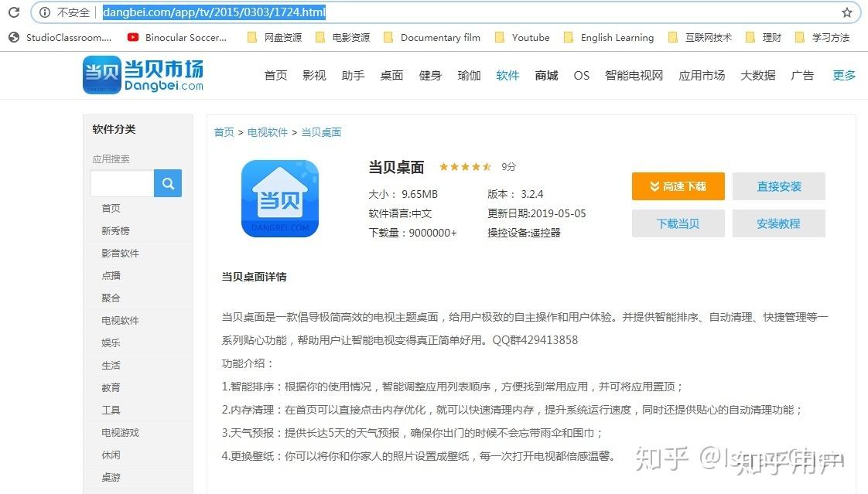Click the 高速下载 orange button
The height and width of the screenshot is (494, 868).
pyautogui.click(x=678, y=186)
